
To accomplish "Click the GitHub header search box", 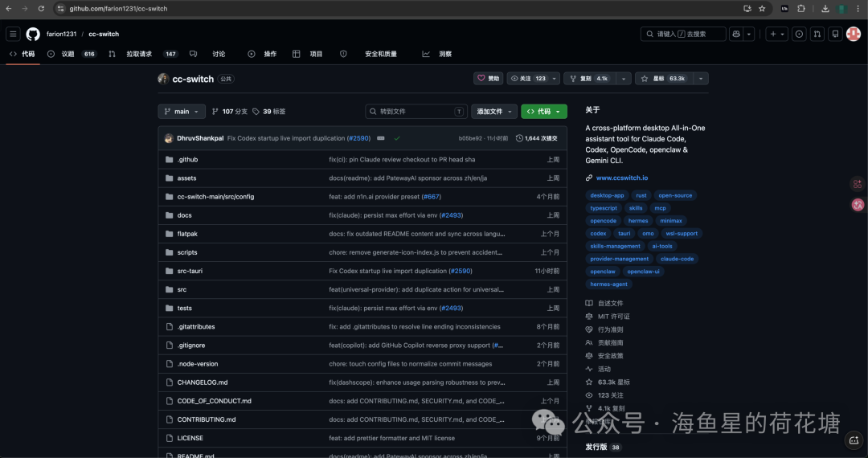I will [x=683, y=34].
